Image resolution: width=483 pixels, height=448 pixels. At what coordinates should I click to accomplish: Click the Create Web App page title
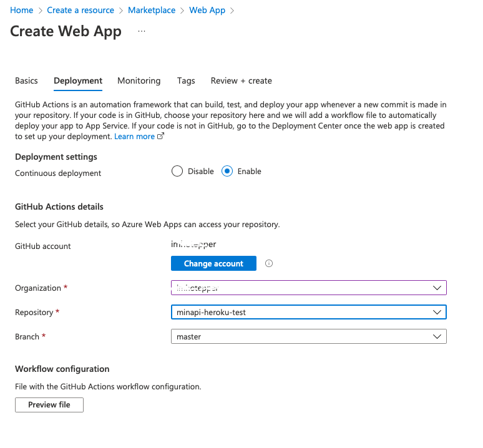(66, 31)
